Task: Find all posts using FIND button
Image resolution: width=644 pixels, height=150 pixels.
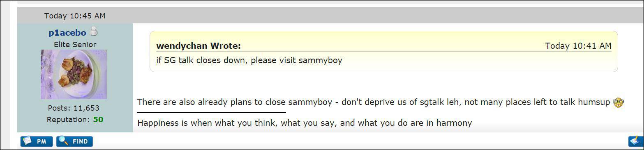Action: (x=74, y=141)
